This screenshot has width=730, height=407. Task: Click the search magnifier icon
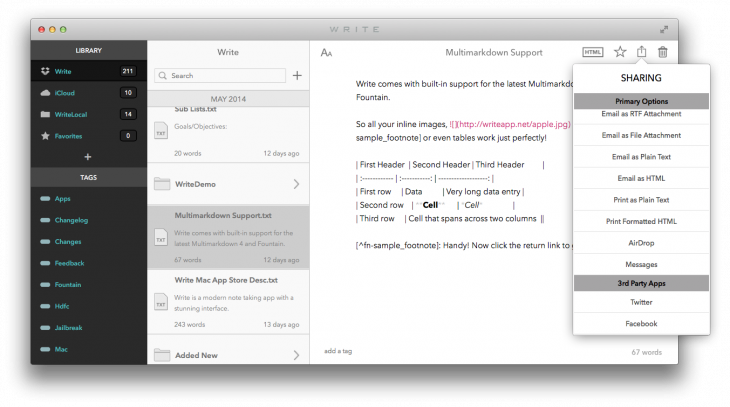(162, 75)
